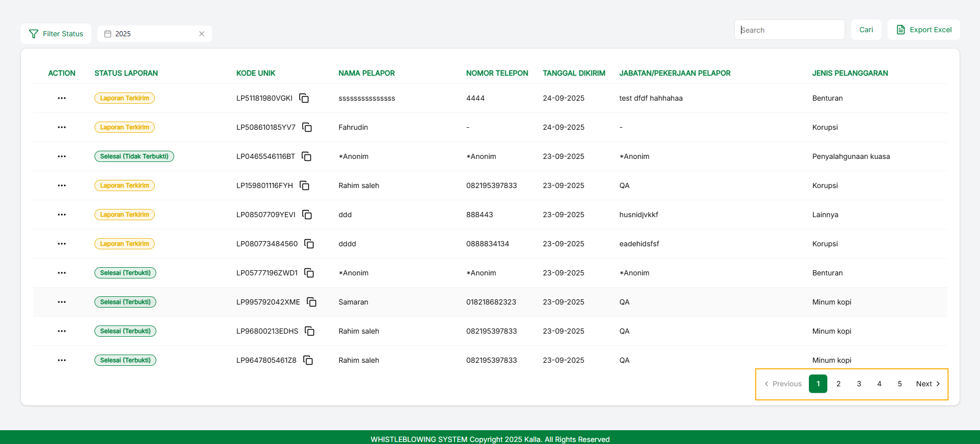This screenshot has height=444, width=980.
Task: Open the Filter Status options
Action: 56,34
